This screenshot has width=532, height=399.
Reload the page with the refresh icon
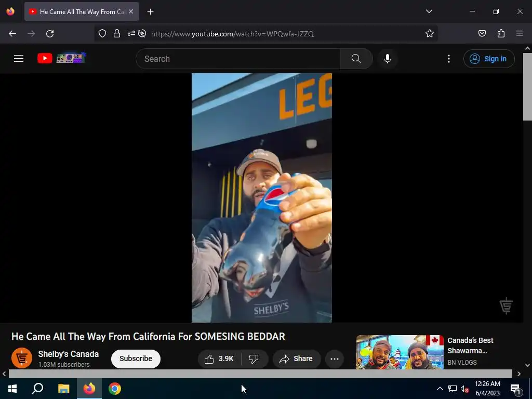(x=50, y=34)
